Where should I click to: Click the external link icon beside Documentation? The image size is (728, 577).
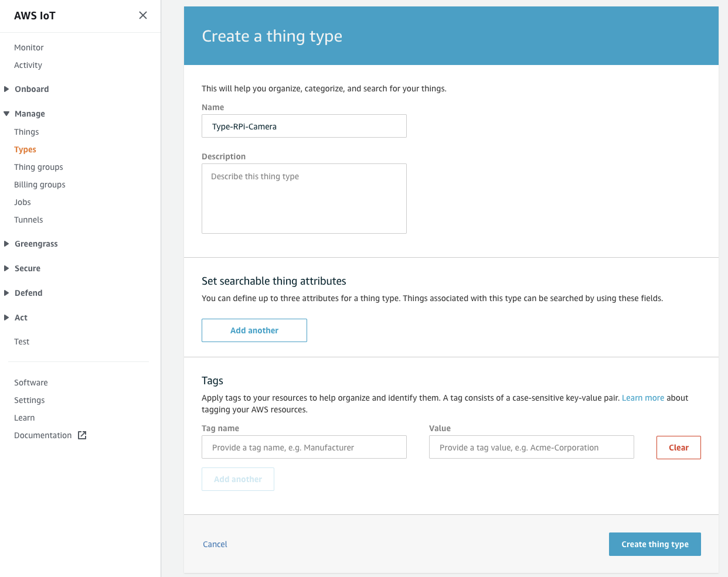[x=82, y=435]
